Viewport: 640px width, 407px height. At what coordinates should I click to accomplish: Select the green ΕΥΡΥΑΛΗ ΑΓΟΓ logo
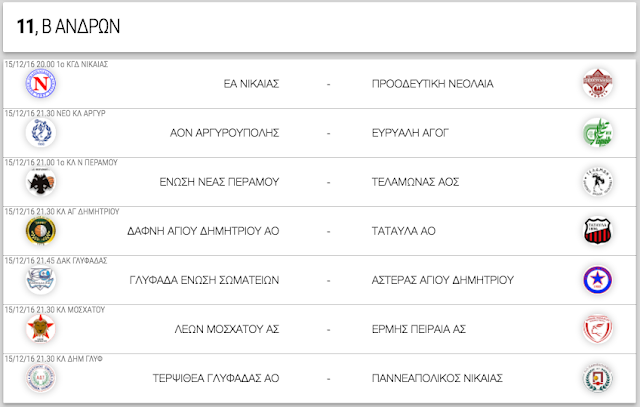pyautogui.click(x=598, y=133)
